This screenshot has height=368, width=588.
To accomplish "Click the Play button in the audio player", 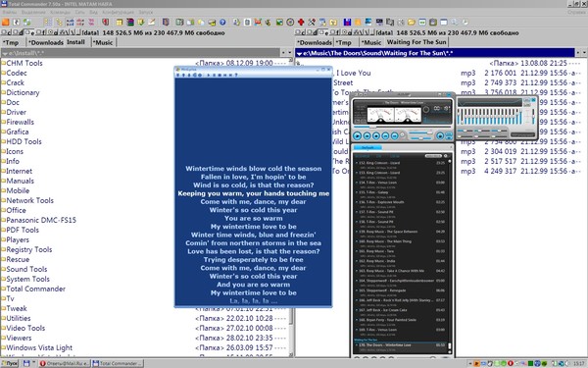I will (x=357, y=136).
